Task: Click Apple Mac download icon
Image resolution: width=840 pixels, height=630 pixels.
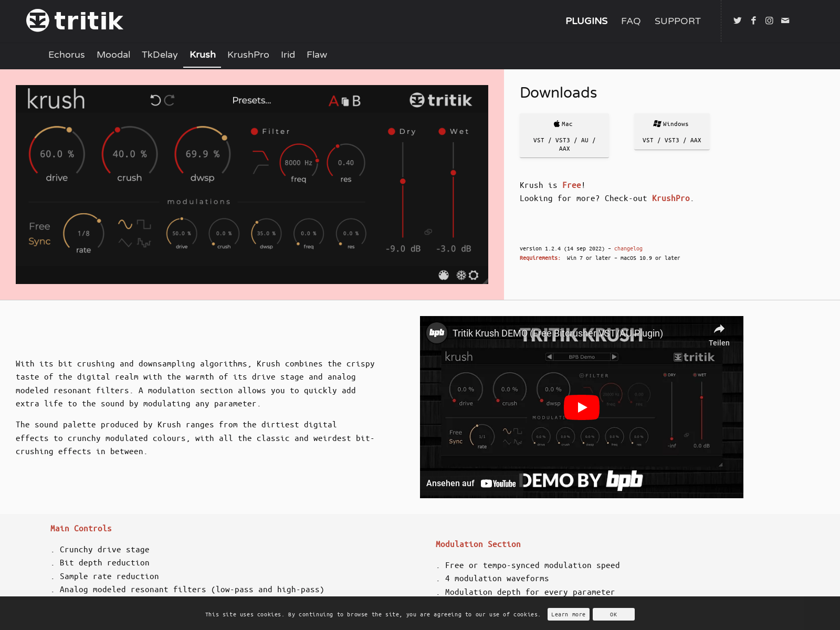Action: click(x=556, y=124)
